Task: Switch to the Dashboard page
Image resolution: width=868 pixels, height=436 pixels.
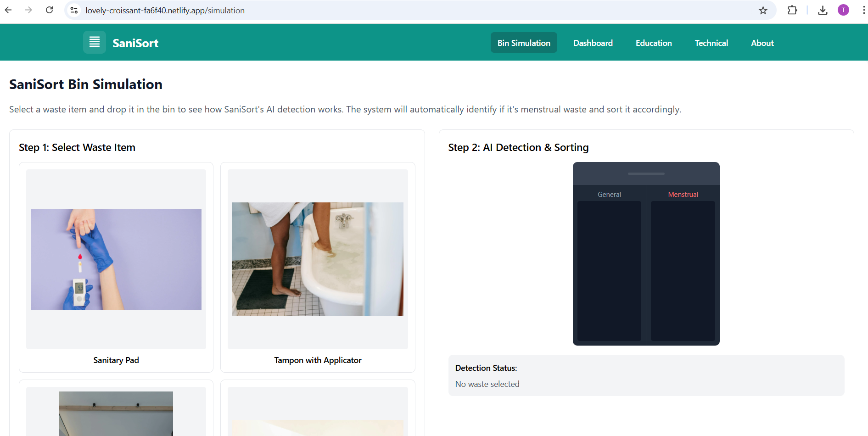Action: point(593,43)
